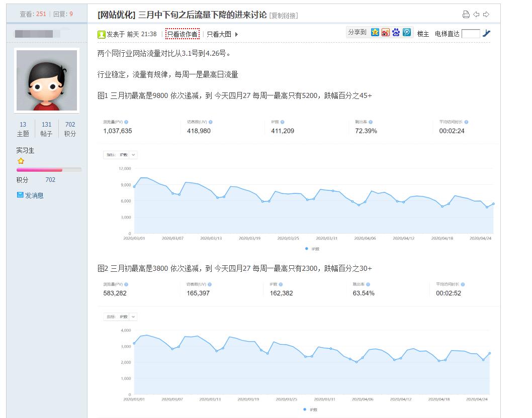Viewport: 532px width, 418px height.
Task: Open the 指标 IP数 dropdown in the 9800 chart
Action: click(120, 155)
